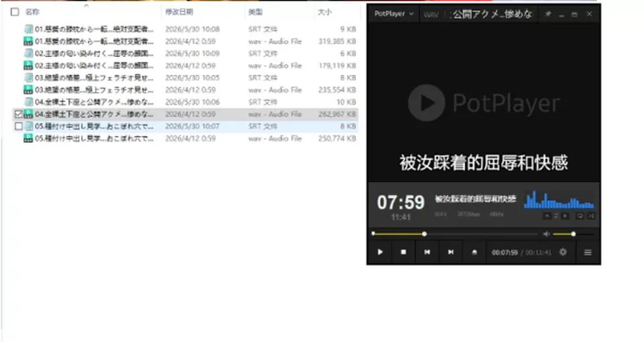This screenshot has width=644, height=342.
Task: Click 'SRT 文件' type on the 9 KB row
Action: click(263, 29)
